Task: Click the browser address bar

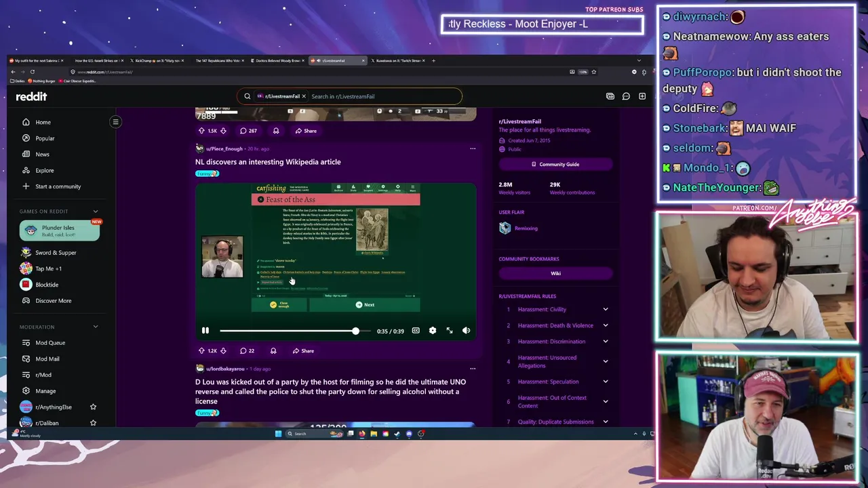Action: (x=319, y=72)
